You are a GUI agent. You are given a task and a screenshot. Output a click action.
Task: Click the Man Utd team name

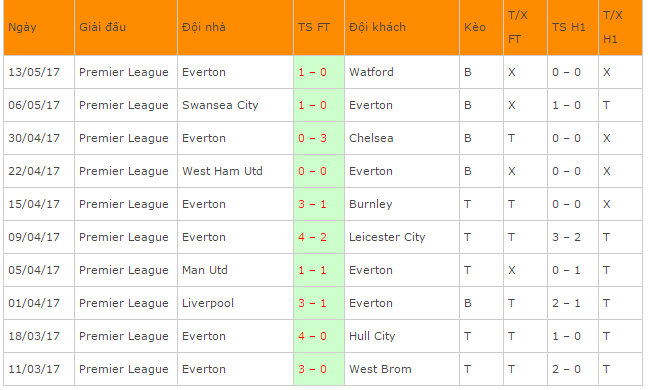tap(205, 270)
